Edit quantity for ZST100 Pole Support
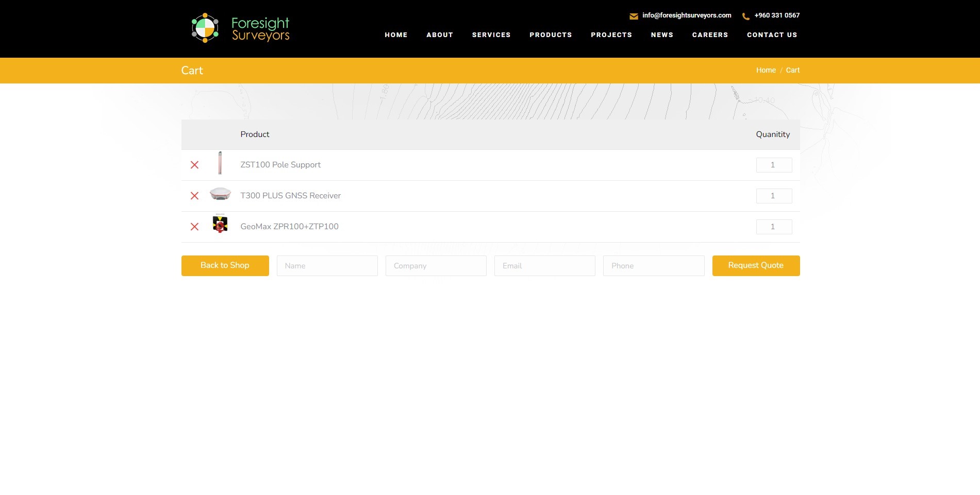The image size is (980, 495). click(774, 165)
